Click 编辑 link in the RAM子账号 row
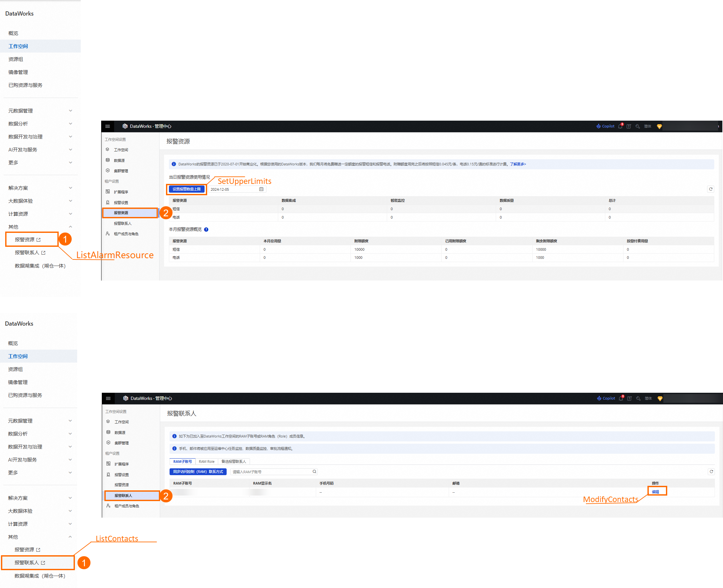This screenshot has height=588, width=723. pyautogui.click(x=656, y=492)
